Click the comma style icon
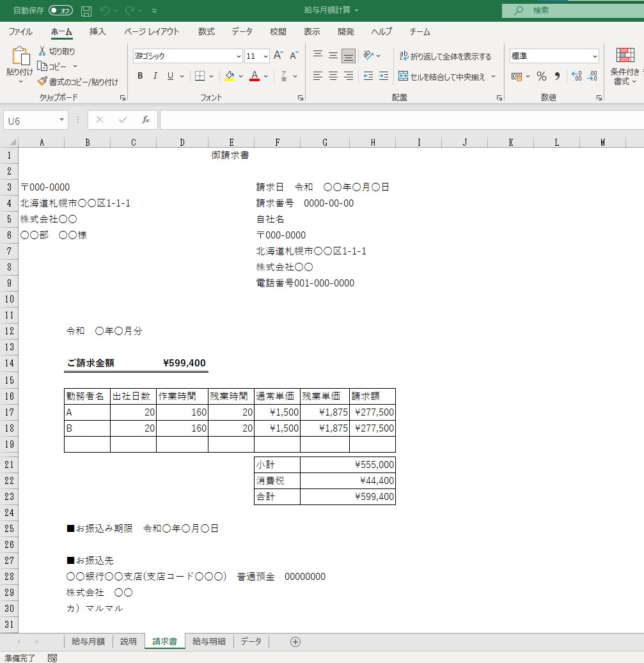The width and height of the screenshot is (644, 663). pos(557,76)
